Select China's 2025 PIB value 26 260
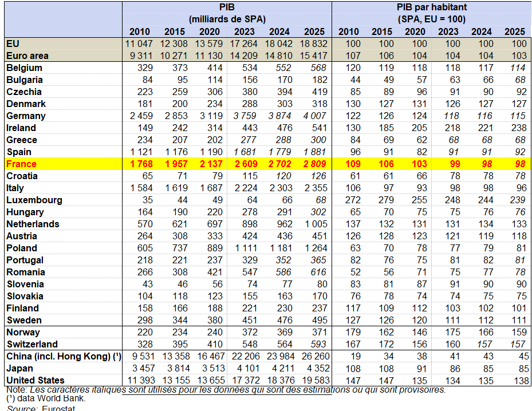The height and width of the screenshot is (411, 532). pyautogui.click(x=315, y=357)
